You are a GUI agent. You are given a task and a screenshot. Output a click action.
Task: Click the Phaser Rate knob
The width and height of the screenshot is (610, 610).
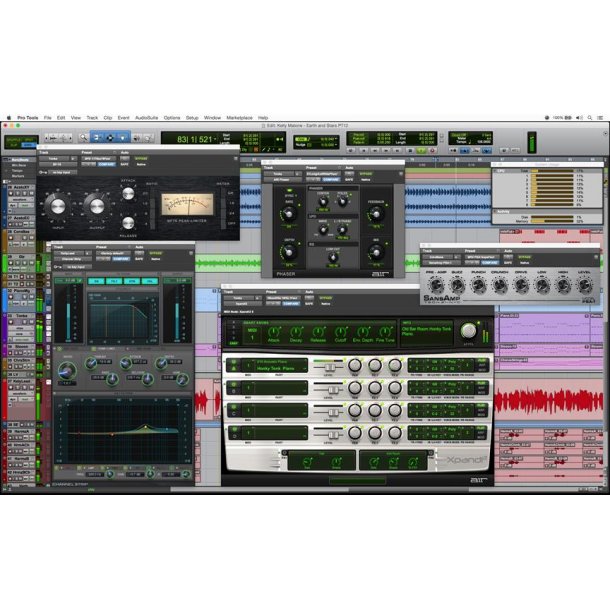tap(289, 213)
